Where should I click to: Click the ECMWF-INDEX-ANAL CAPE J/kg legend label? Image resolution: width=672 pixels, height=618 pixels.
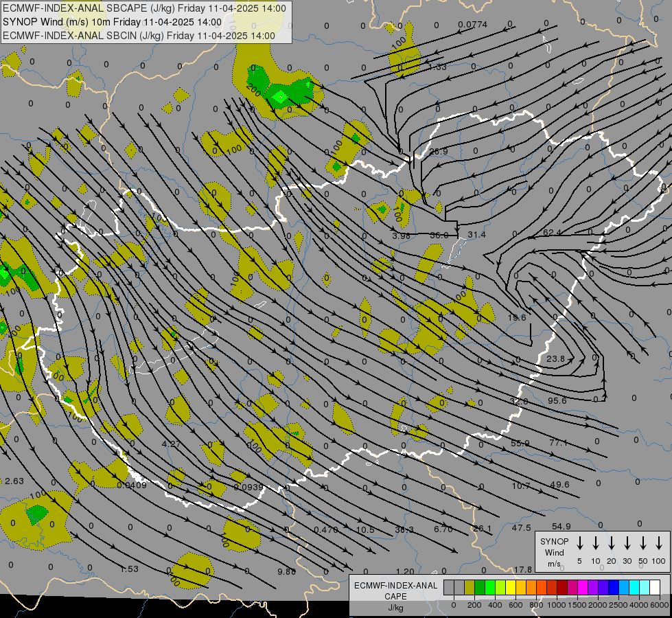pos(395,596)
